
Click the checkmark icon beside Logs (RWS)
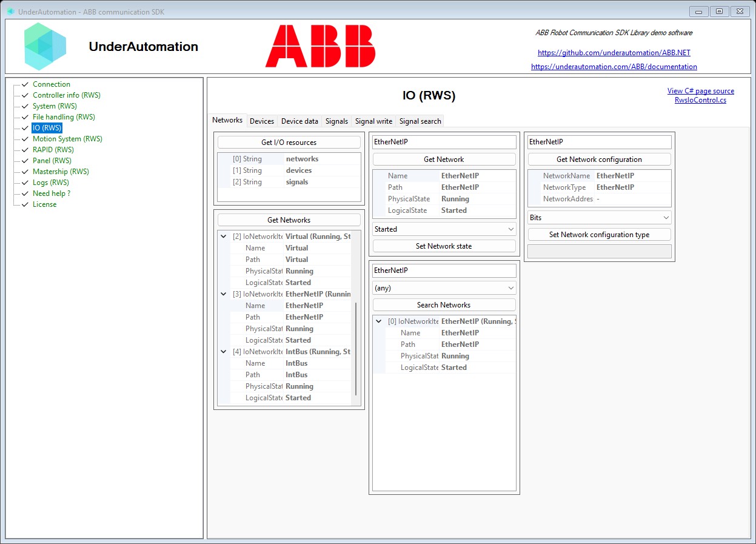25,183
